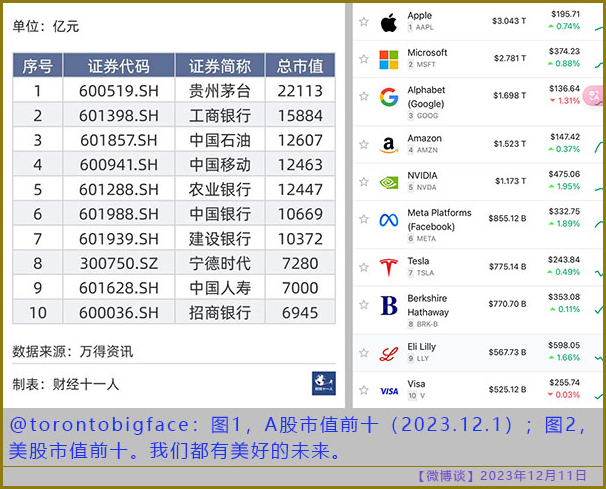Toggle the star beside Meta Platforms

[364, 219]
